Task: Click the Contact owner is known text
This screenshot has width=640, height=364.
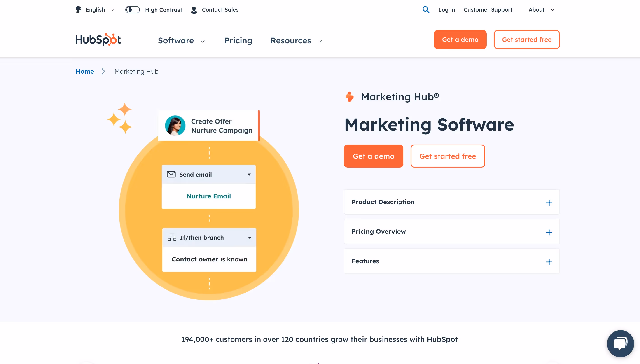Action: pos(209,259)
